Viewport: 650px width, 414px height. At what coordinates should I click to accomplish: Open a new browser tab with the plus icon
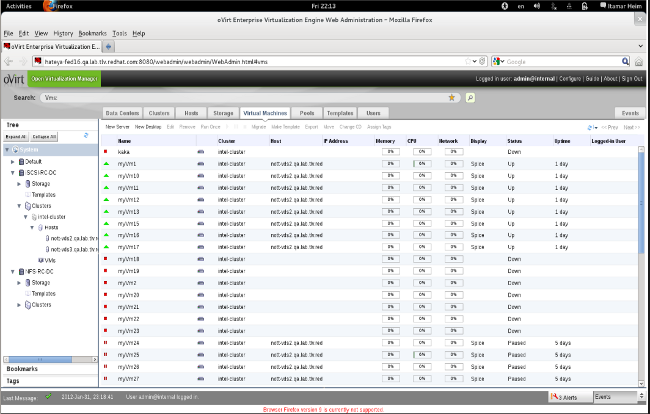108,46
